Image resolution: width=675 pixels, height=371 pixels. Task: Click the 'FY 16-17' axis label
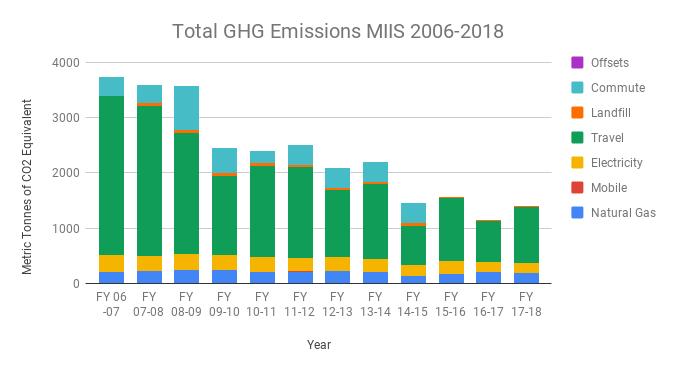[488, 304]
